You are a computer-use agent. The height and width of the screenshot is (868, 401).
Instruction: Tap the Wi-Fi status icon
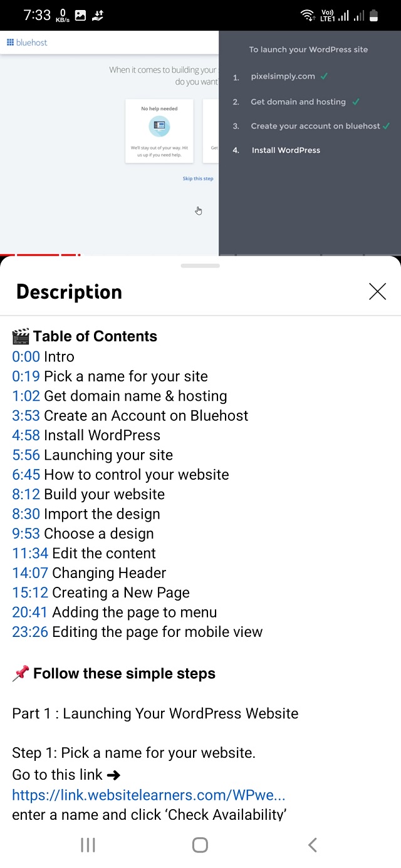pos(307,16)
